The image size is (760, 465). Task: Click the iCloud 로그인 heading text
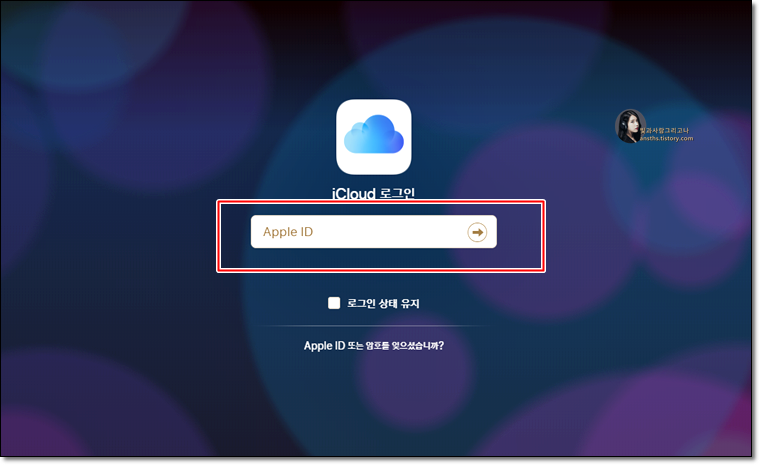pos(373,193)
